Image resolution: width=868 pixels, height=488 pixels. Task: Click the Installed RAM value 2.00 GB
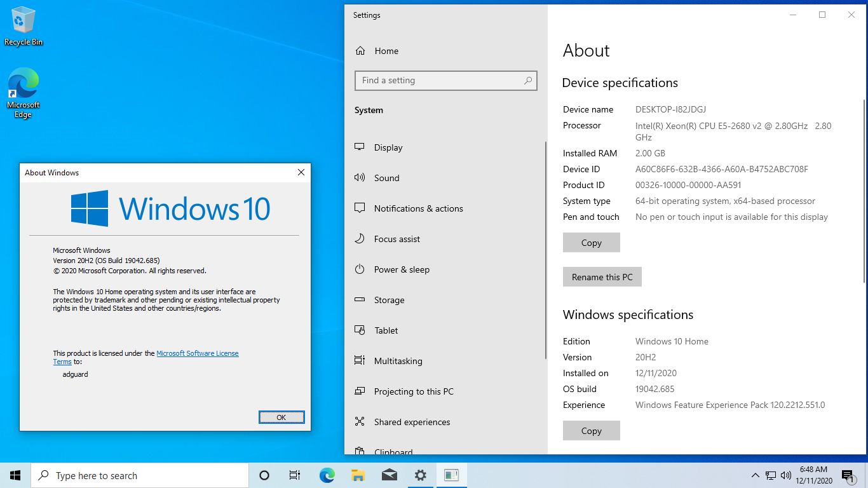[x=651, y=153]
